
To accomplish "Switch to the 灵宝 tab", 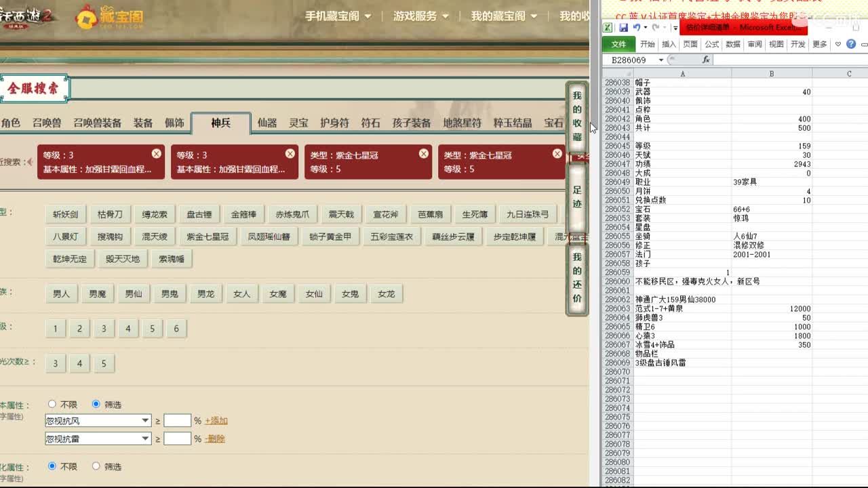I will click(x=298, y=123).
